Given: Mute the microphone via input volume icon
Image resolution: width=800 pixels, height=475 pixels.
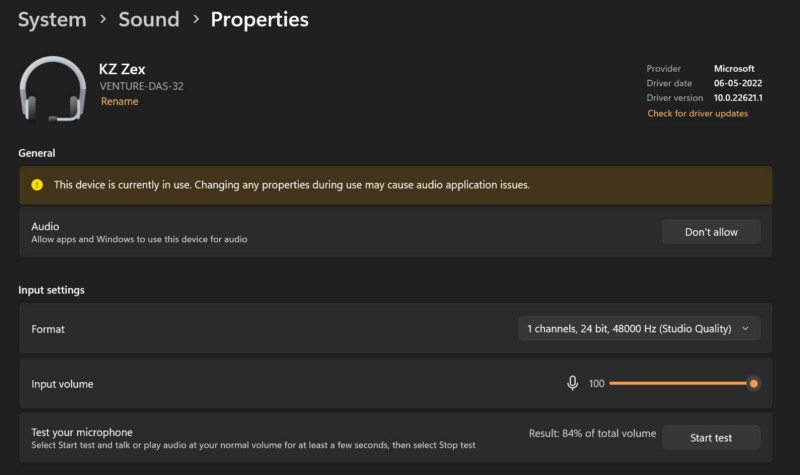Looking at the screenshot, I should [x=573, y=383].
